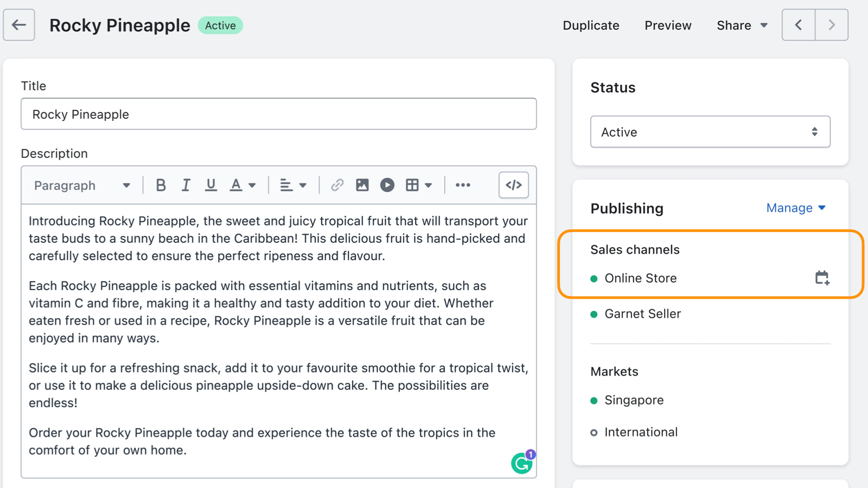
Task: Open the HTML code editor view
Action: (x=513, y=185)
